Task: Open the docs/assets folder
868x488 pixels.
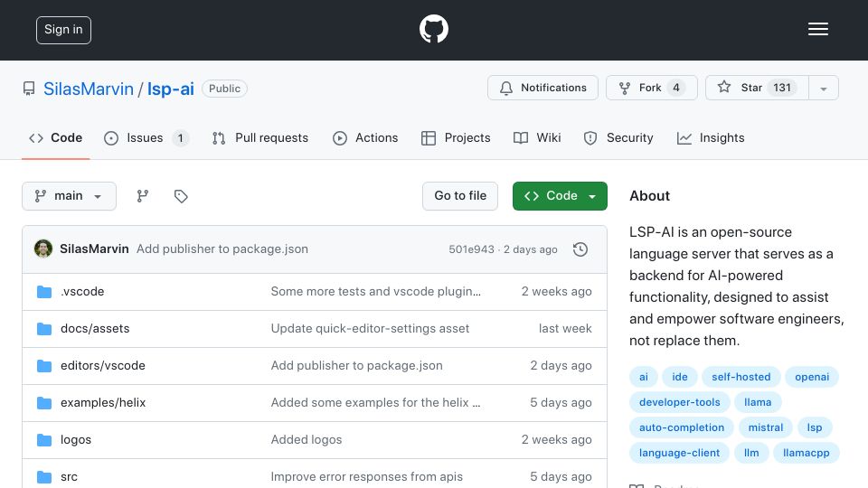Action: tap(95, 329)
